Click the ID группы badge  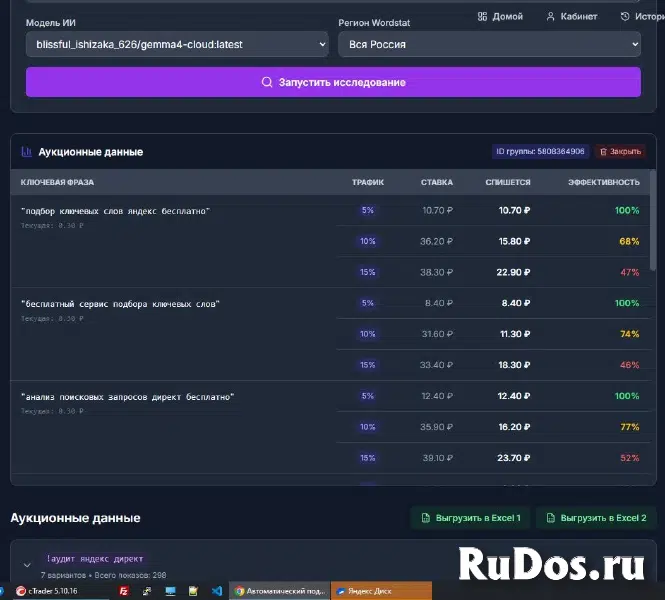click(x=540, y=151)
